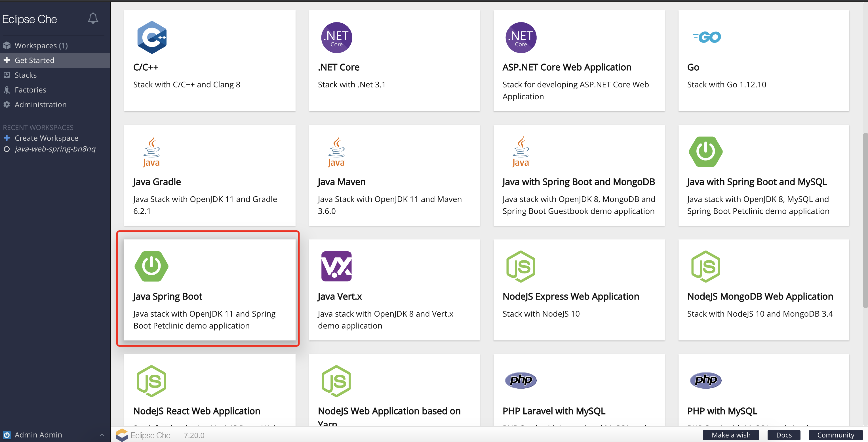Open the Administration section
This screenshot has width=868, height=442.
coord(41,105)
